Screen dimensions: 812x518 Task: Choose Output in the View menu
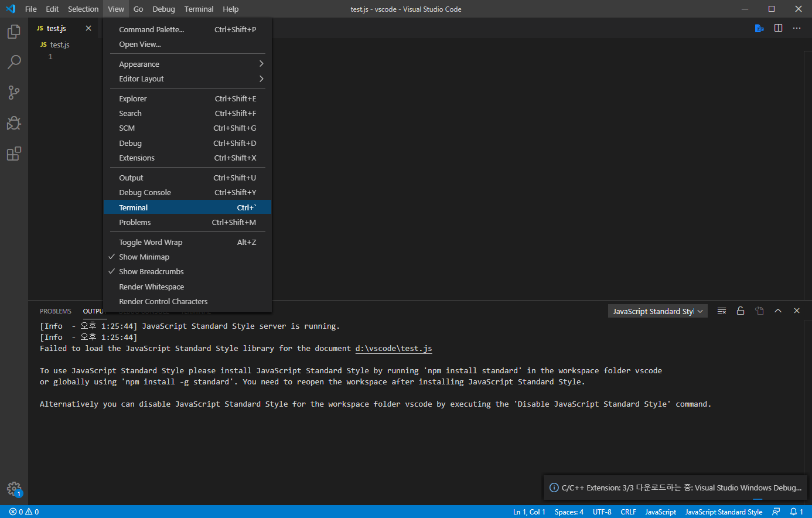pyautogui.click(x=187, y=178)
